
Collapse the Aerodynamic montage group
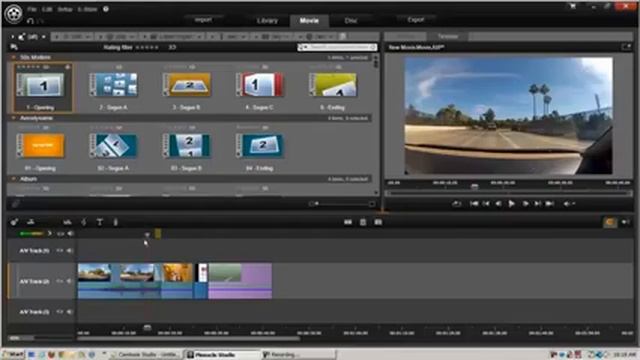pyautogui.click(x=13, y=118)
